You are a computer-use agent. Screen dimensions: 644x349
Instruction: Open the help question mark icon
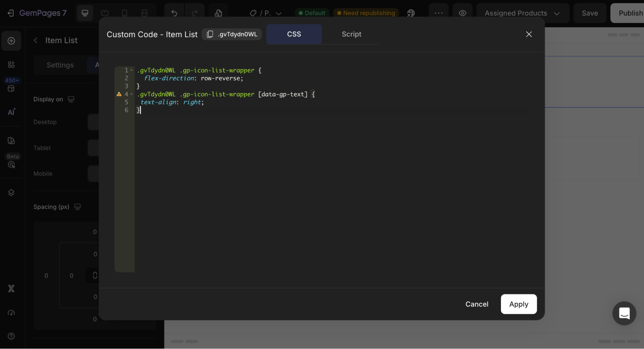(x=11, y=336)
